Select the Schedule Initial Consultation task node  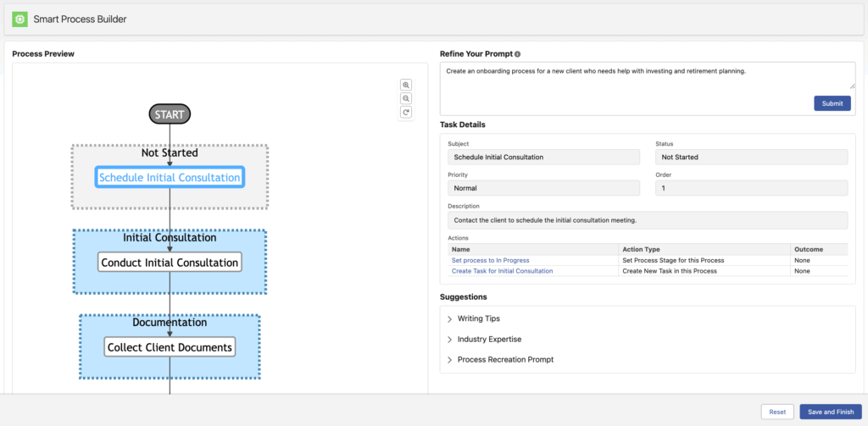pyautogui.click(x=170, y=177)
